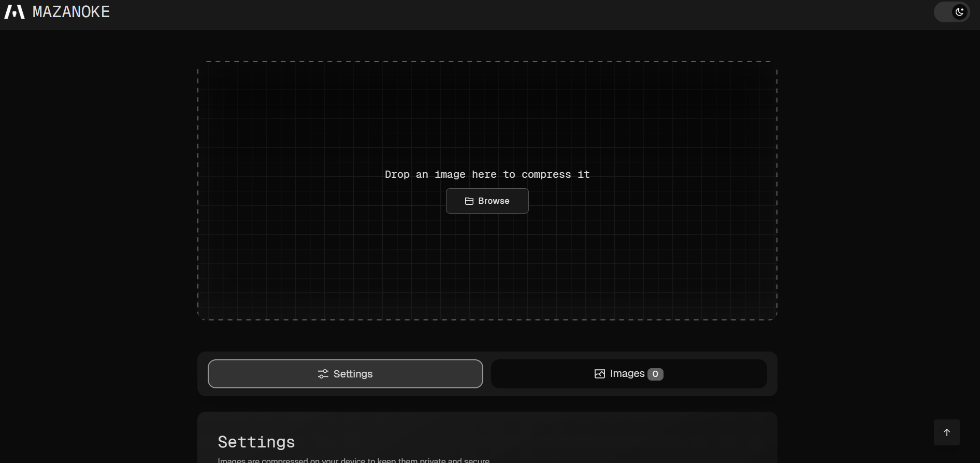Screen dimensions: 980x463
Task: Click the back-to-top arrow button
Action: (x=947, y=432)
